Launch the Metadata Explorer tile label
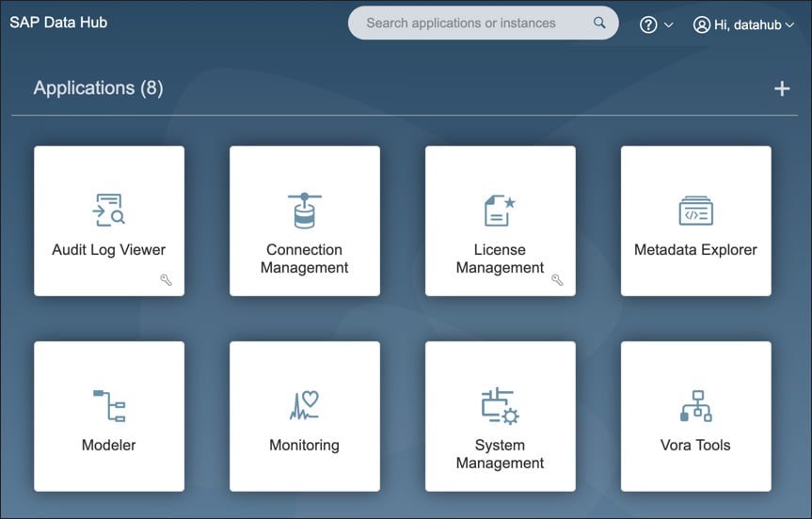Screen dimensions: 812x519 695,250
